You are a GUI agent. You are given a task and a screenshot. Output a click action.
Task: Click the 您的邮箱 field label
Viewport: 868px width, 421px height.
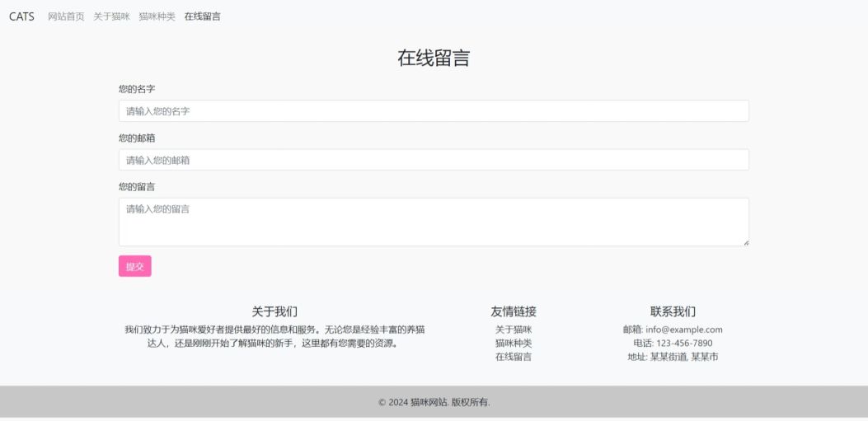137,138
